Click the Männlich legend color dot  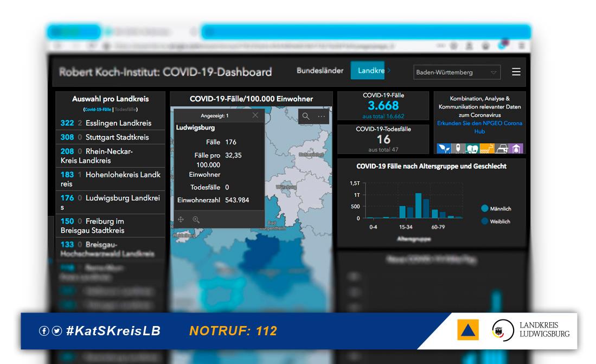pos(485,208)
